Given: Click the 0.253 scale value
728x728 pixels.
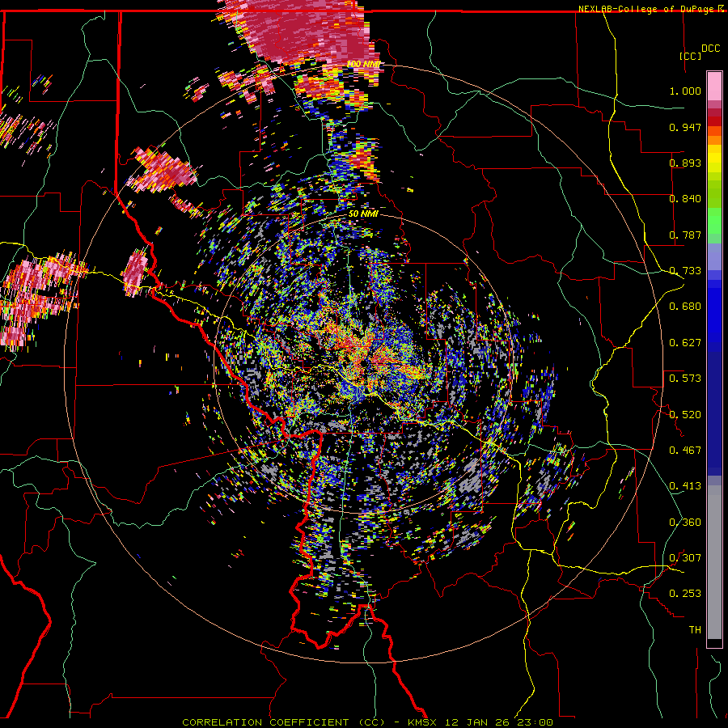Looking at the screenshot, I should tap(685, 594).
